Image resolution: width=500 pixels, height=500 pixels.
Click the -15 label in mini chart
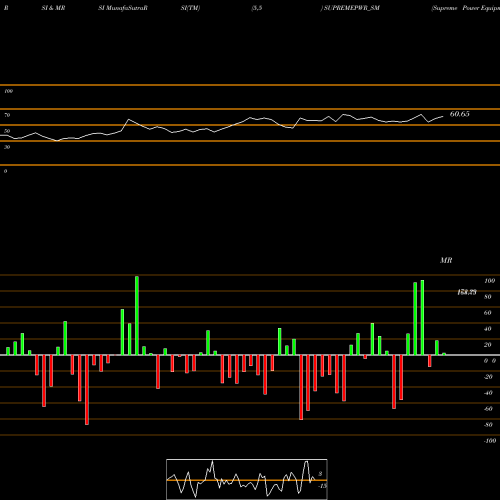click(322, 486)
